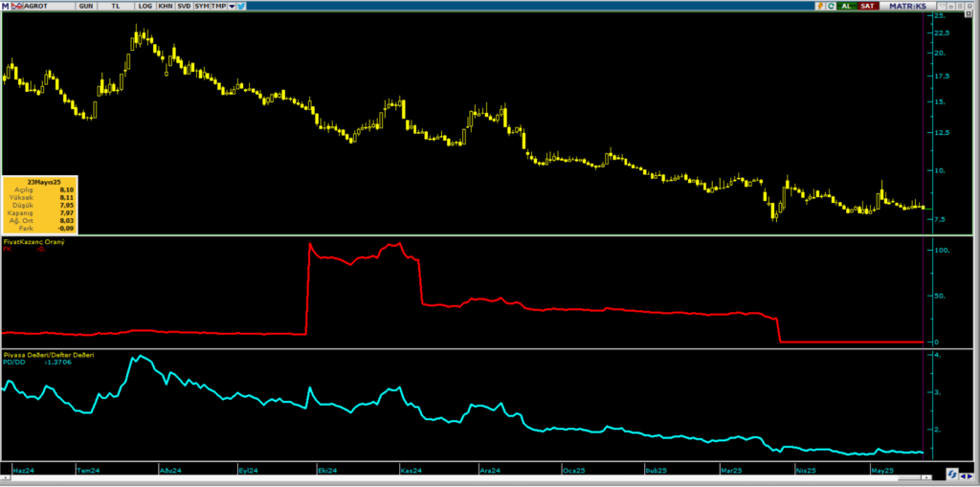Click the red SAT sell button
Viewport: 980px width, 487px height.
click(868, 6)
